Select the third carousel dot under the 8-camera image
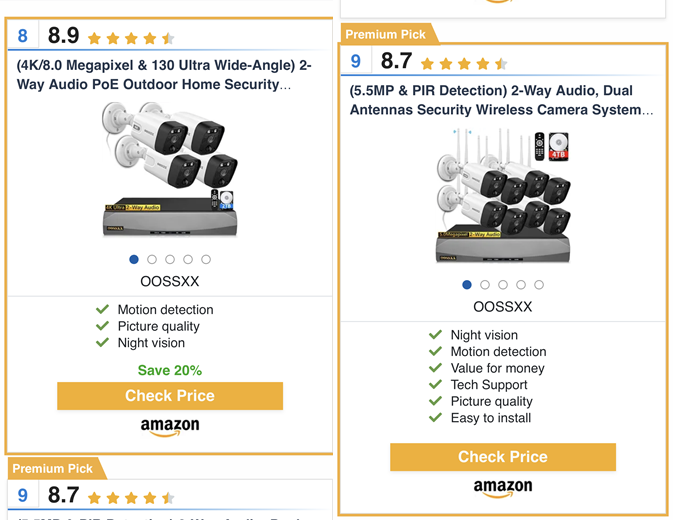 (503, 284)
